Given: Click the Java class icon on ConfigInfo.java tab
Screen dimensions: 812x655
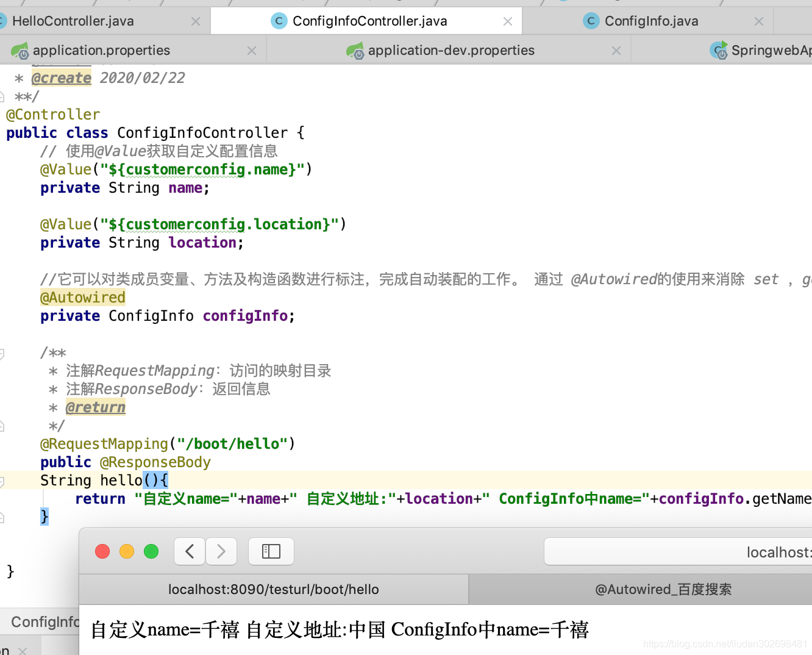Looking at the screenshot, I should coord(591,20).
